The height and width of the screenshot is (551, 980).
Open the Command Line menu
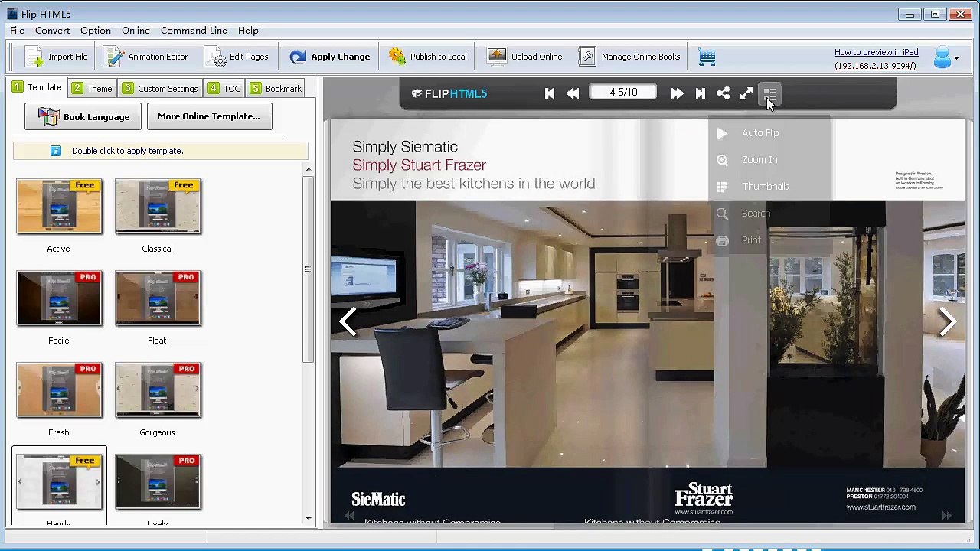pos(194,30)
